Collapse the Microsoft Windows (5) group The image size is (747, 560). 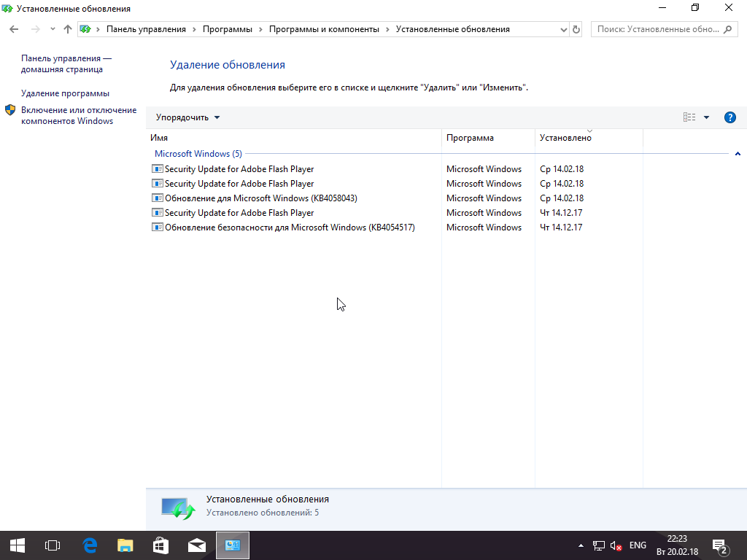pos(738,154)
